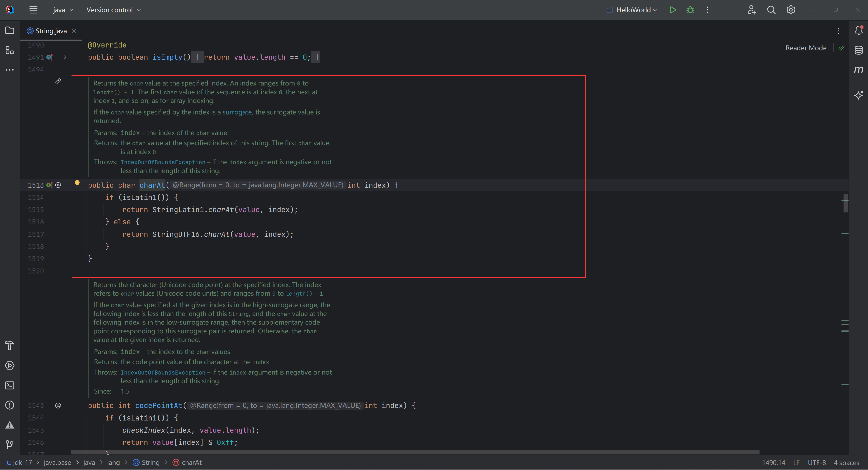This screenshot has width=868, height=470.
Task: Click the horizontal editor scrollbar
Action: [415, 452]
